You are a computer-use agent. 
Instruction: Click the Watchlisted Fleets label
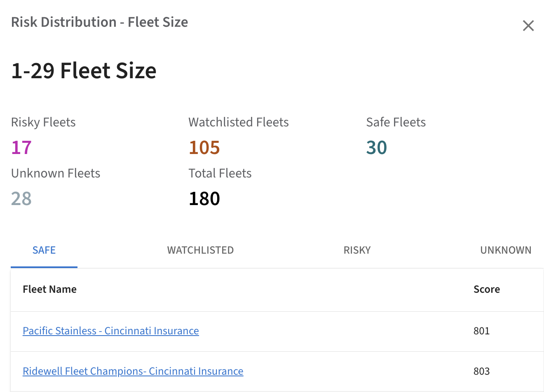click(x=238, y=122)
